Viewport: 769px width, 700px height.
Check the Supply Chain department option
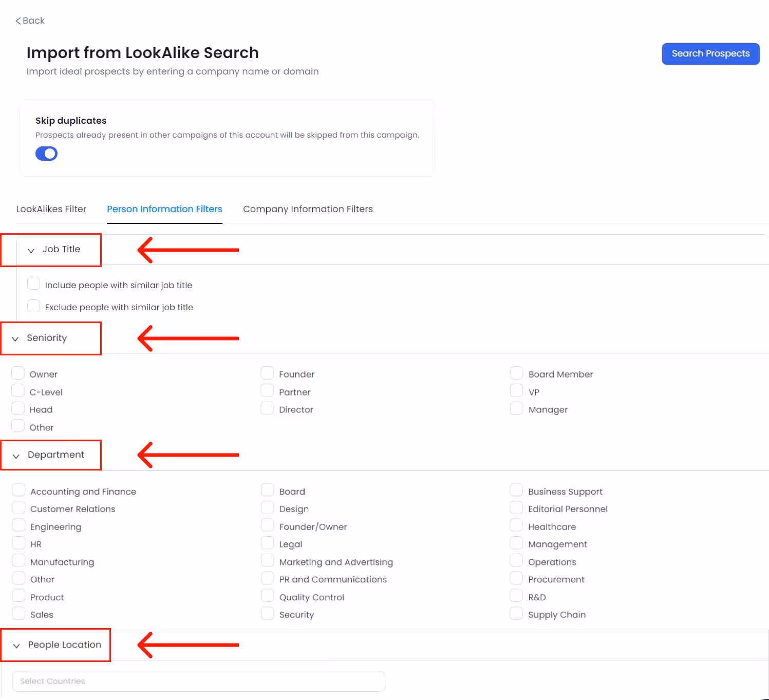516,613
